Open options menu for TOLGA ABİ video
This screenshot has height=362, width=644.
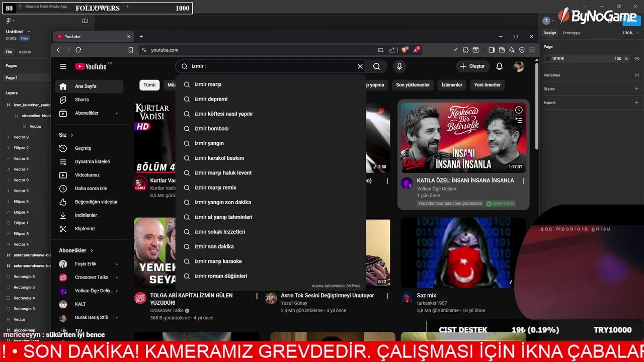[x=257, y=296]
